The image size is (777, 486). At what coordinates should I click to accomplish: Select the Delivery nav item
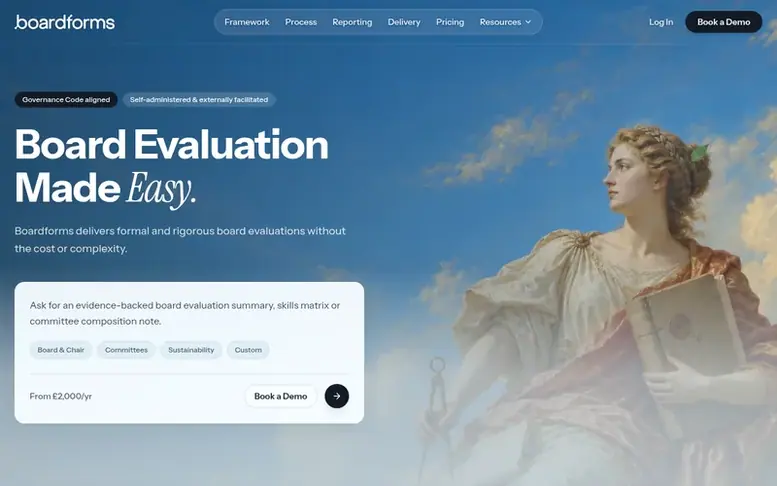[x=404, y=22]
